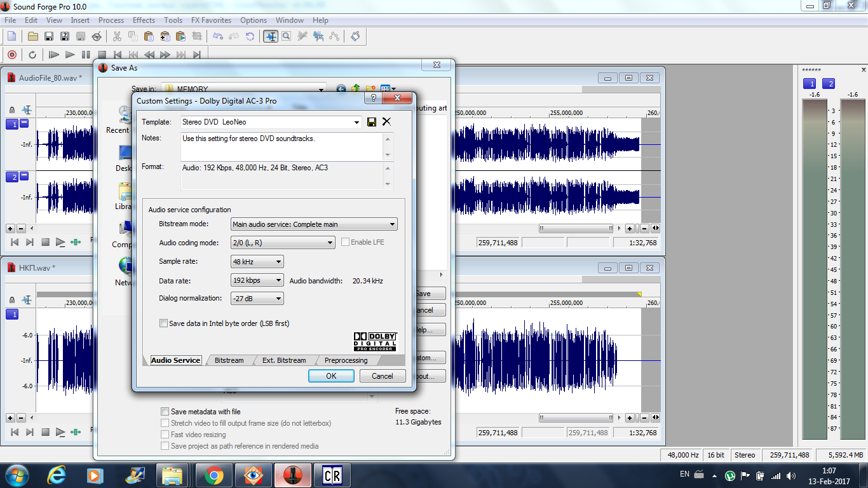Image resolution: width=868 pixels, height=488 pixels.
Task: Select the Envelope tool icon
Action: click(x=334, y=36)
